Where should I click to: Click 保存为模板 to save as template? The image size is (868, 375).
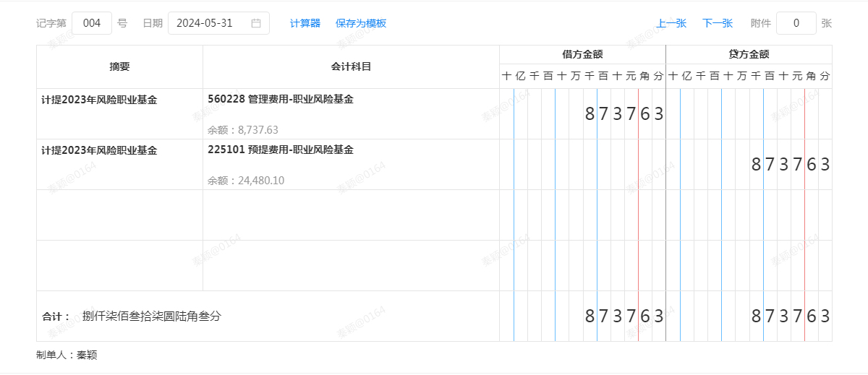point(361,23)
